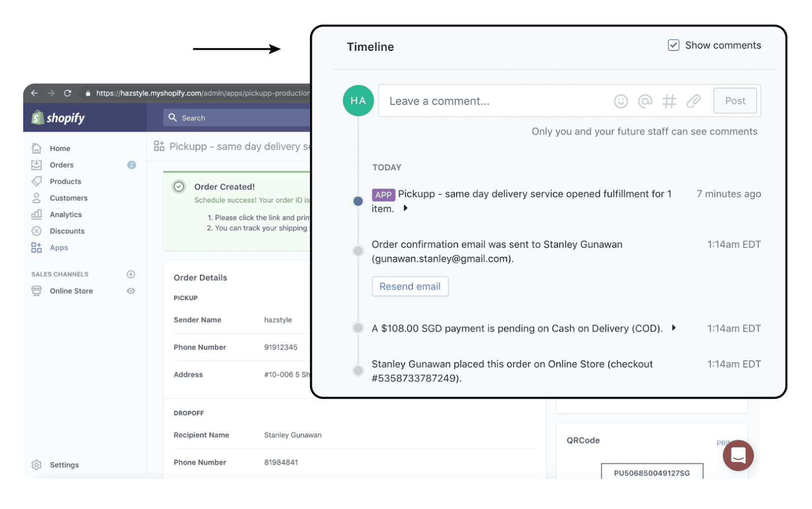Open Discounts in the sidebar
Screen dimensions: 812x509
[67, 231]
